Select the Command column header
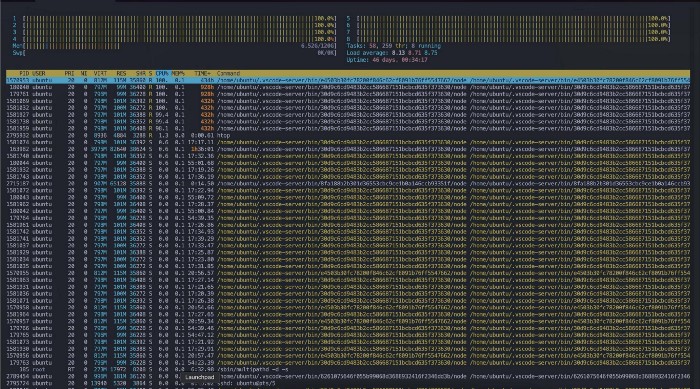 point(228,73)
